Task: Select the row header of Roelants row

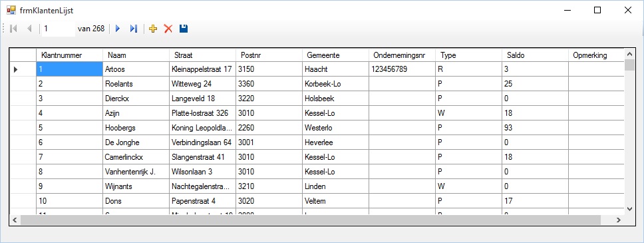Action: tap(23, 84)
